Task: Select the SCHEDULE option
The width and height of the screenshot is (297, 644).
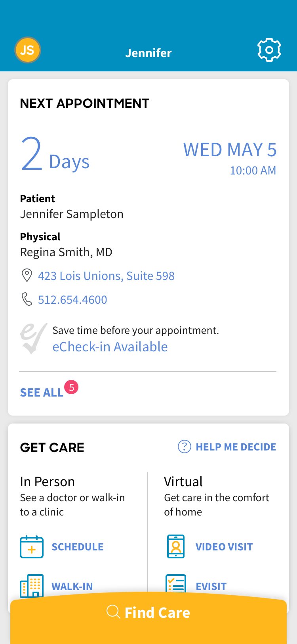Action: [78, 547]
